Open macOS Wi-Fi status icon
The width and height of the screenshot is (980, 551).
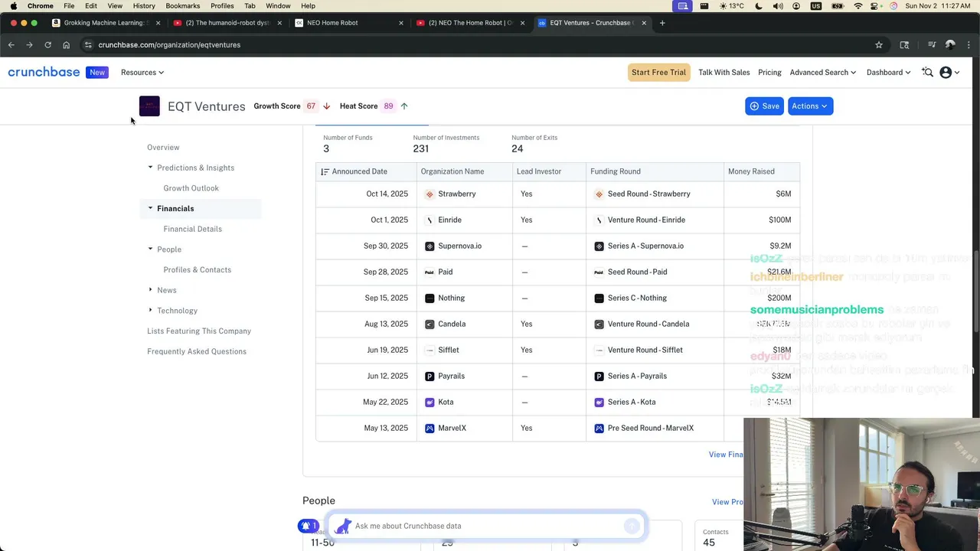[x=858, y=5]
